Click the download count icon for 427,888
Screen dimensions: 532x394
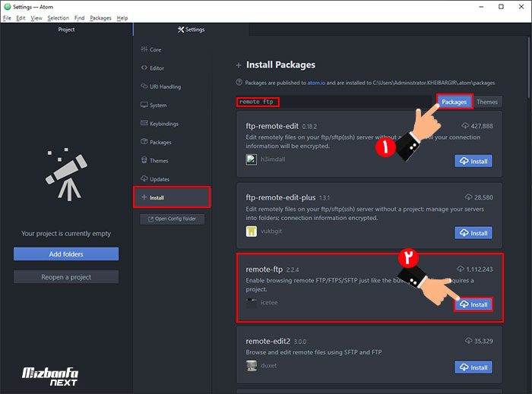coord(465,126)
